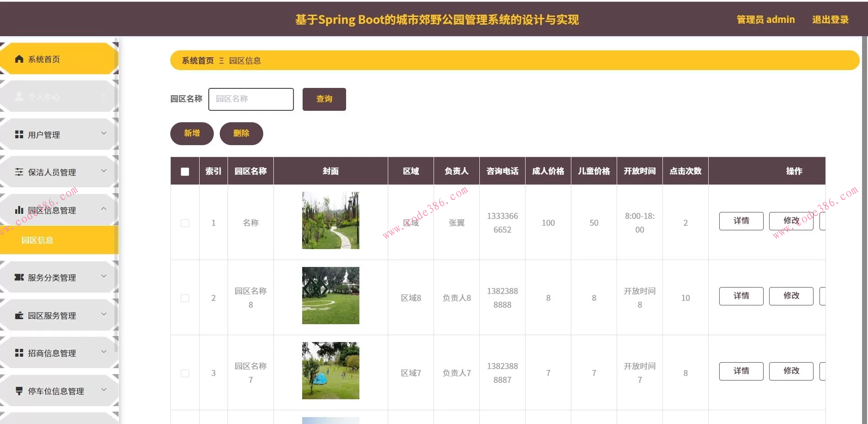The image size is (868, 424).
Task: Click the grid icon beside 招商信息管理
Action: (x=19, y=353)
